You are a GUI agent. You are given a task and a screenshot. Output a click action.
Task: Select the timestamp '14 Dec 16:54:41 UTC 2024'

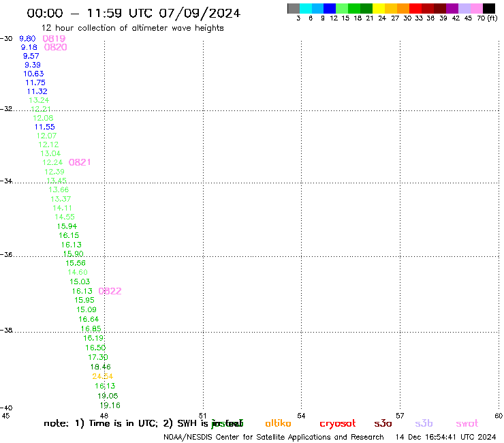tap(445, 438)
